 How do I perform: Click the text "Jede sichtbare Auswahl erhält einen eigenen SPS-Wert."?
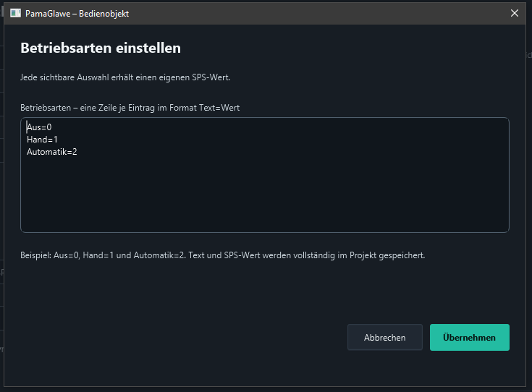coord(125,77)
